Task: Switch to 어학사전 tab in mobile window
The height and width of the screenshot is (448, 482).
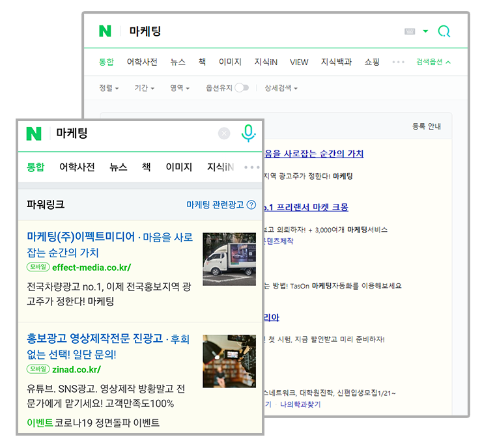Action: [77, 167]
